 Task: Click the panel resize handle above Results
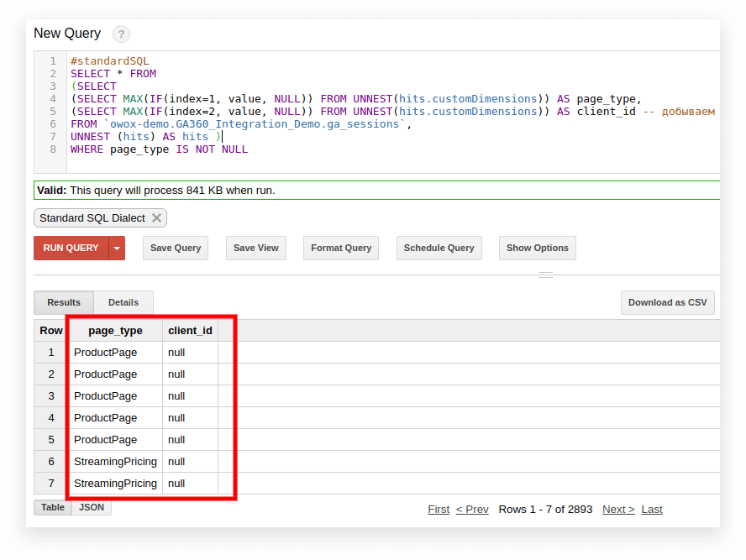[x=545, y=273]
